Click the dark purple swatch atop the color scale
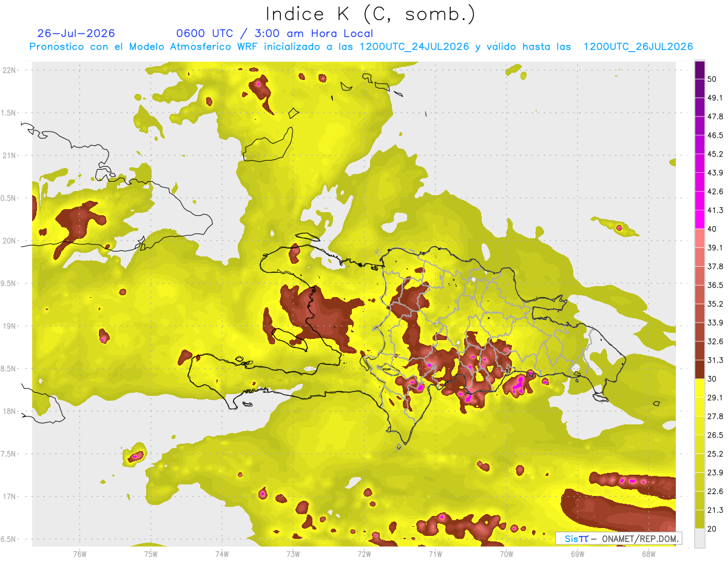Screen dimensions: 728x562 pyautogui.click(x=699, y=69)
